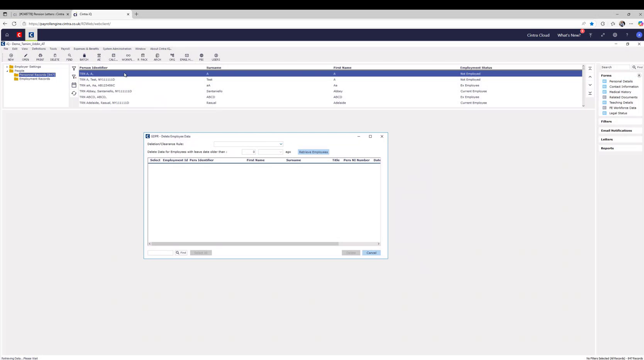Viewport: 644px width, 360px height.
Task: Open the System Administration menu
Action: tap(117, 49)
